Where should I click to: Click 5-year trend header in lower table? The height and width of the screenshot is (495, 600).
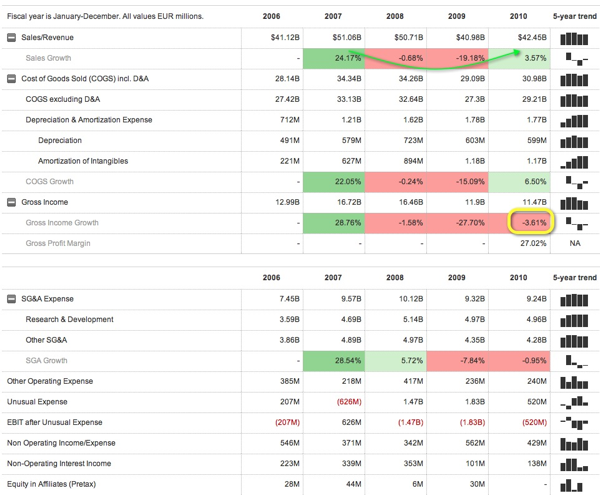click(x=574, y=278)
